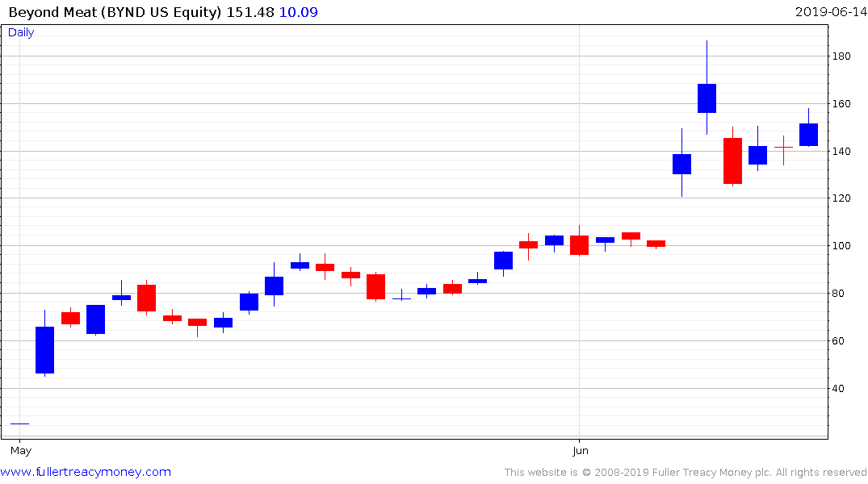
Task: Click the last price 151.48
Action: point(250,12)
